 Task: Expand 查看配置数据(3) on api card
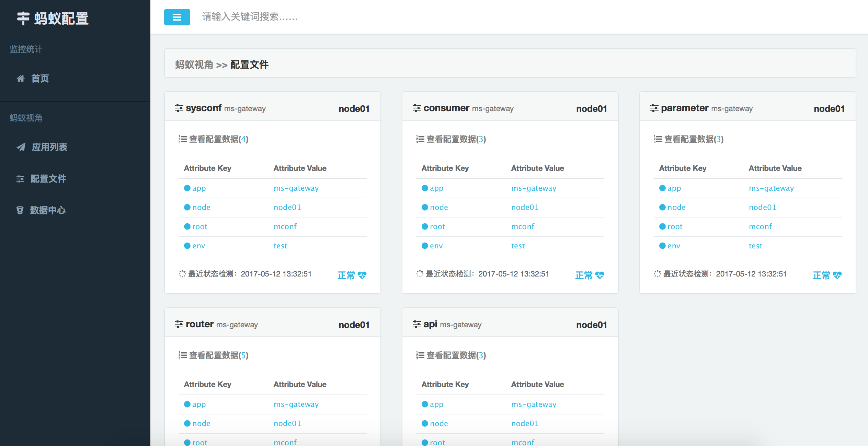(x=456, y=355)
